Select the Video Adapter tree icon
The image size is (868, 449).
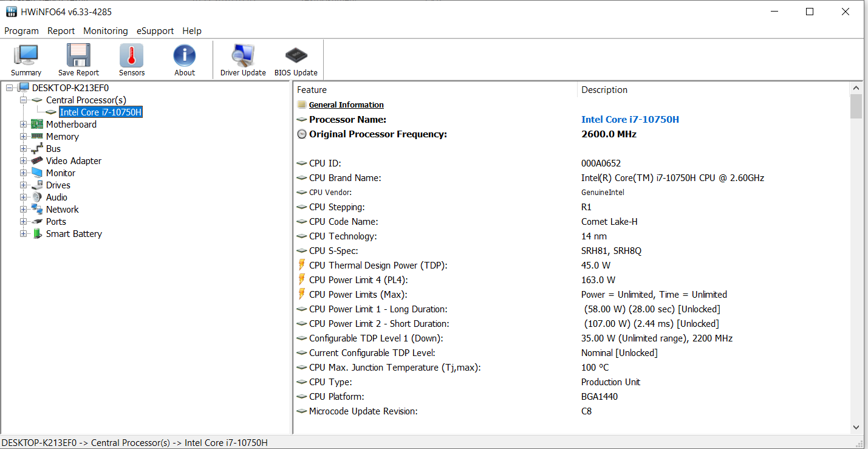pyautogui.click(x=37, y=161)
